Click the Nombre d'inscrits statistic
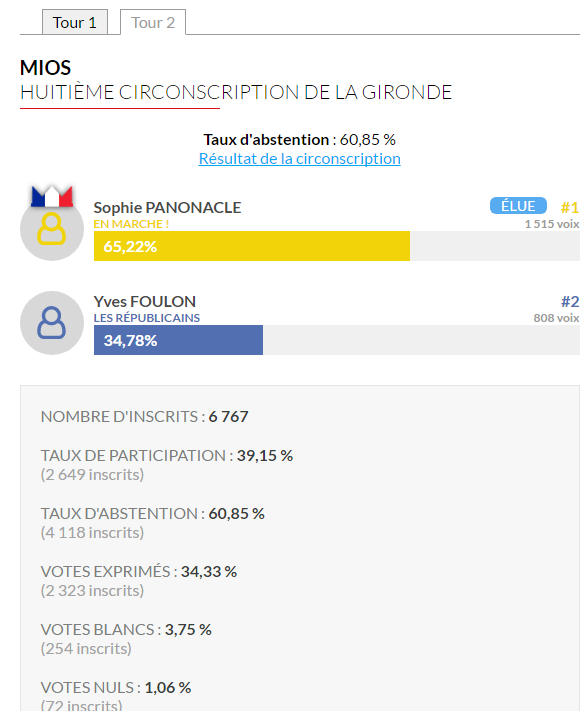Screen dimensions: 584x711 (145, 416)
